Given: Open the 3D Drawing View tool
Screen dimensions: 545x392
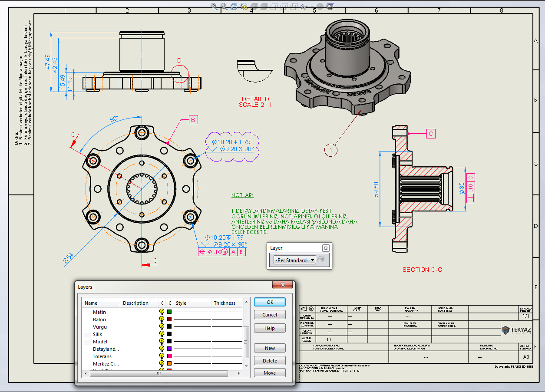Looking at the screenshot, I should pyautogui.click(x=244, y=6).
